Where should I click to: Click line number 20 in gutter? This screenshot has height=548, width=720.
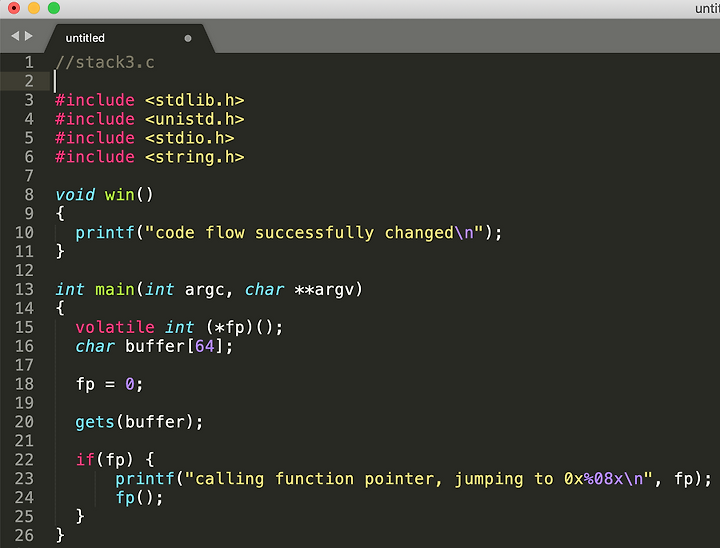(x=24, y=422)
